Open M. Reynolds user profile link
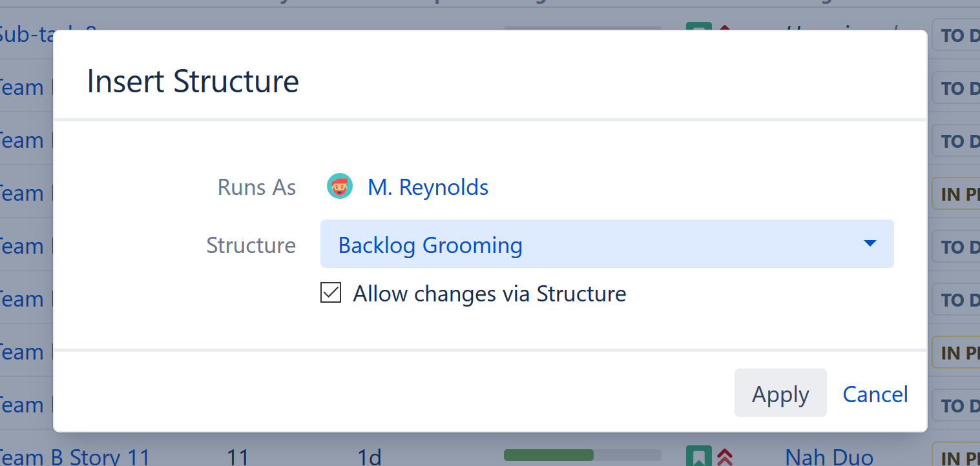The image size is (980, 466). coord(428,187)
